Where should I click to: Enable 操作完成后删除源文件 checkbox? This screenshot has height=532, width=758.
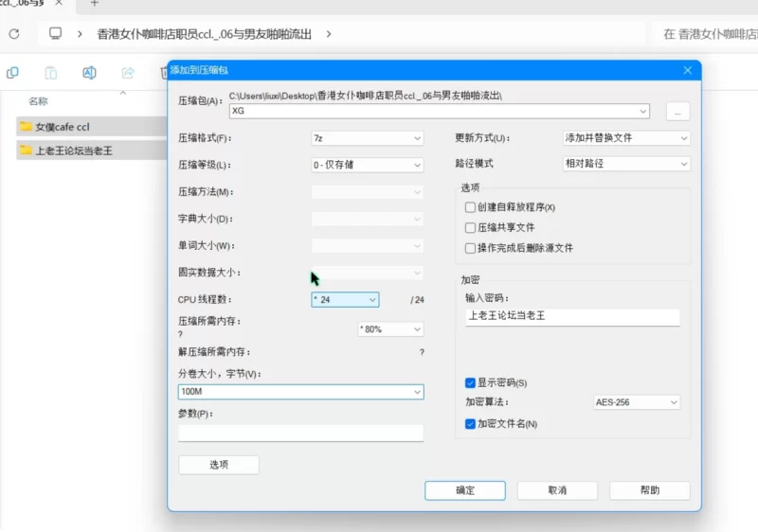coord(470,248)
